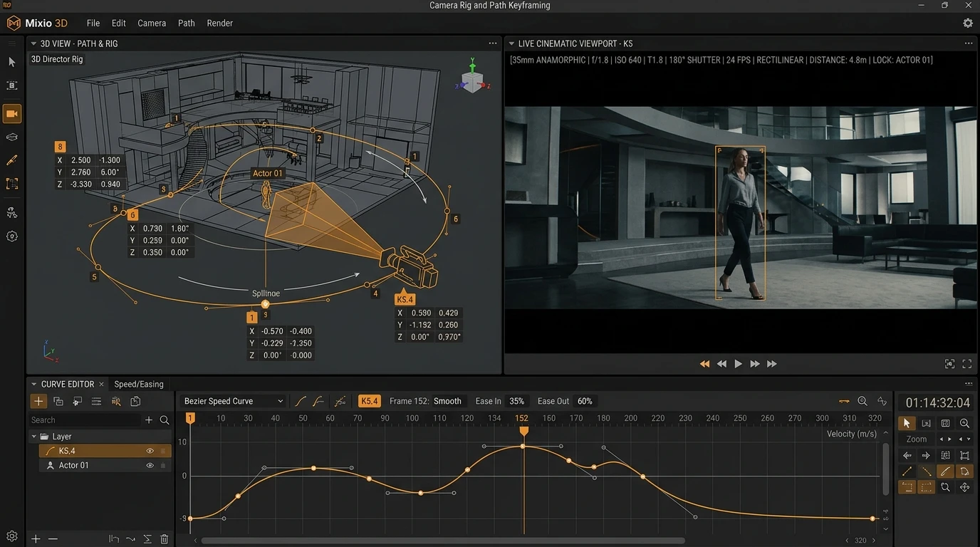
Task: Open the Render menu
Action: (x=219, y=23)
